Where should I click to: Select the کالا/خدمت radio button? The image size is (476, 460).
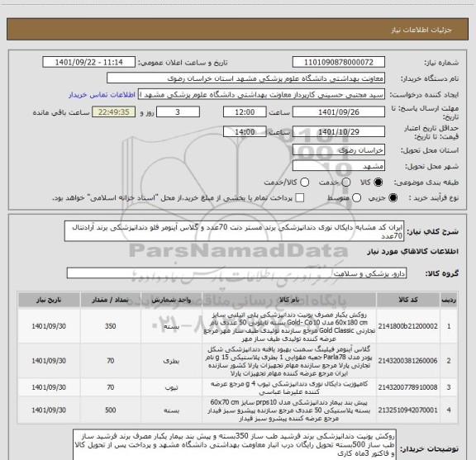click(304, 183)
